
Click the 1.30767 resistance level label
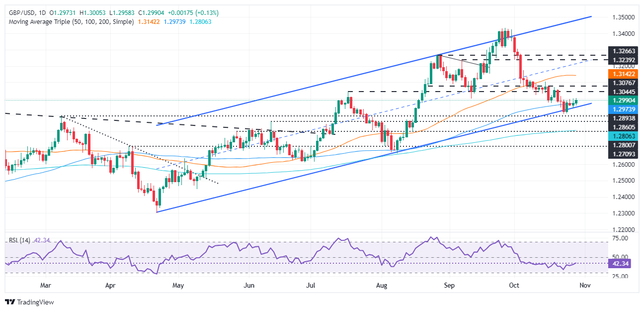[x=618, y=84]
